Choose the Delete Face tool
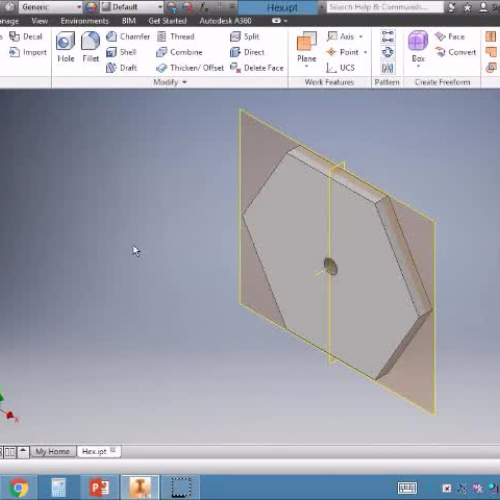The height and width of the screenshot is (500, 500). click(x=257, y=68)
